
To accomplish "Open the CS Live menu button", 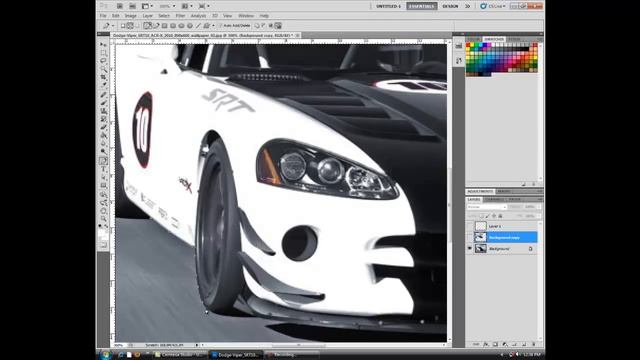I will coord(493,6).
